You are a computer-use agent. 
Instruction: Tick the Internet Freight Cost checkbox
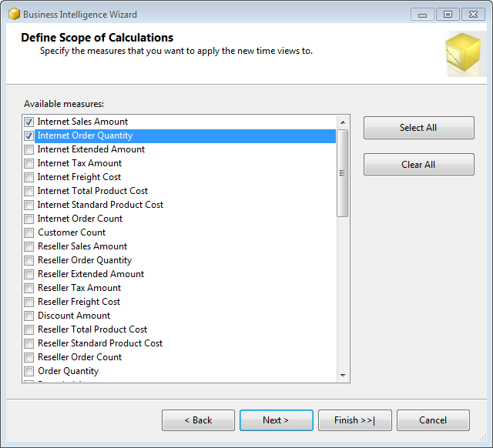[x=29, y=177]
